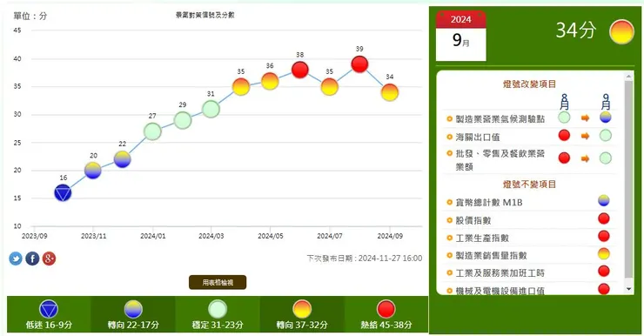Screen dimensions: 644x336
Task: Share the chart on Google Plus
Action: click(x=49, y=259)
